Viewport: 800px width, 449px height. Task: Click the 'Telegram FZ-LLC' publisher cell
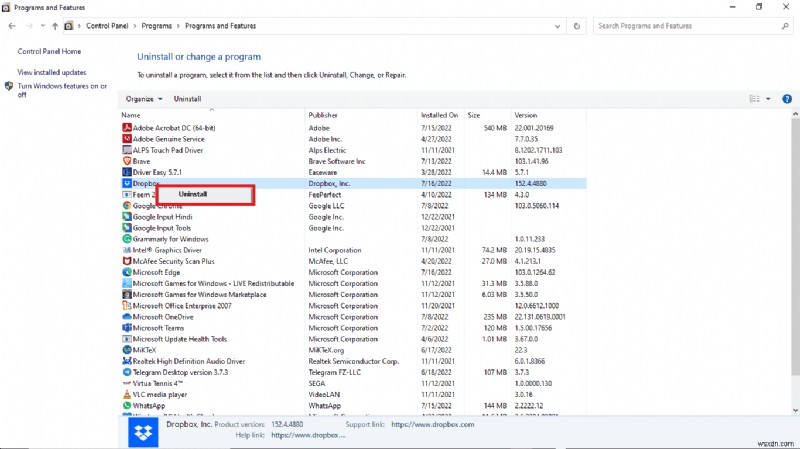334,372
